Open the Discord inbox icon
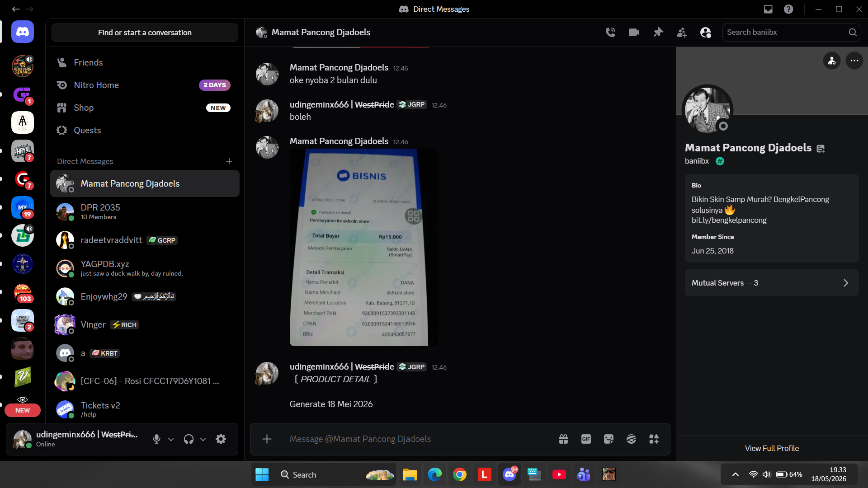Screen dimensions: 868x488 [768, 9]
